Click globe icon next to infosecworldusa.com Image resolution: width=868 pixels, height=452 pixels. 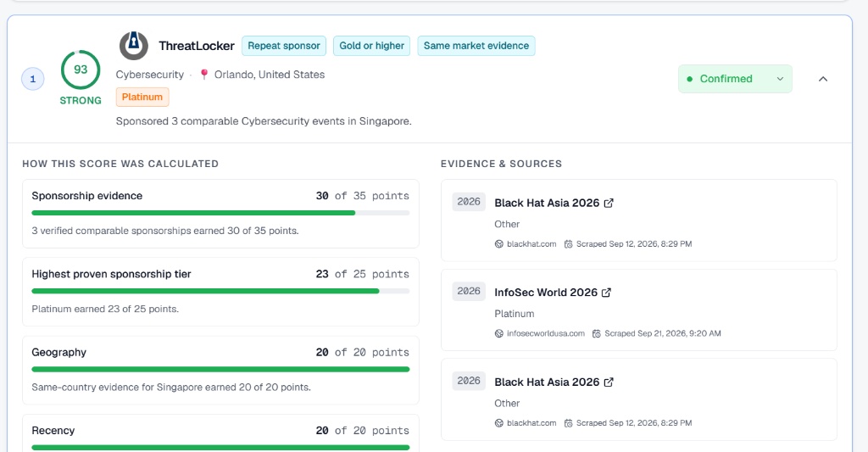point(498,333)
